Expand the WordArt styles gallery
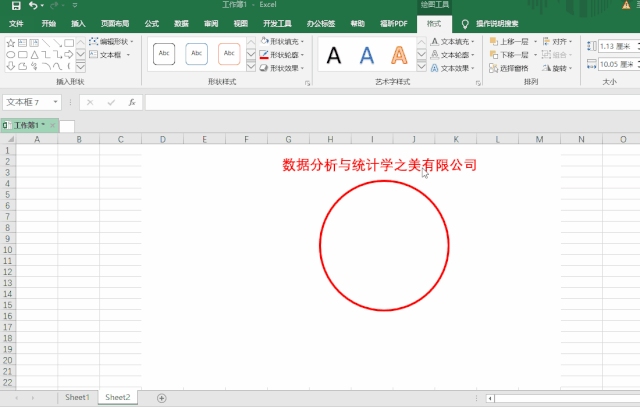The width and height of the screenshot is (640, 407). (x=421, y=66)
